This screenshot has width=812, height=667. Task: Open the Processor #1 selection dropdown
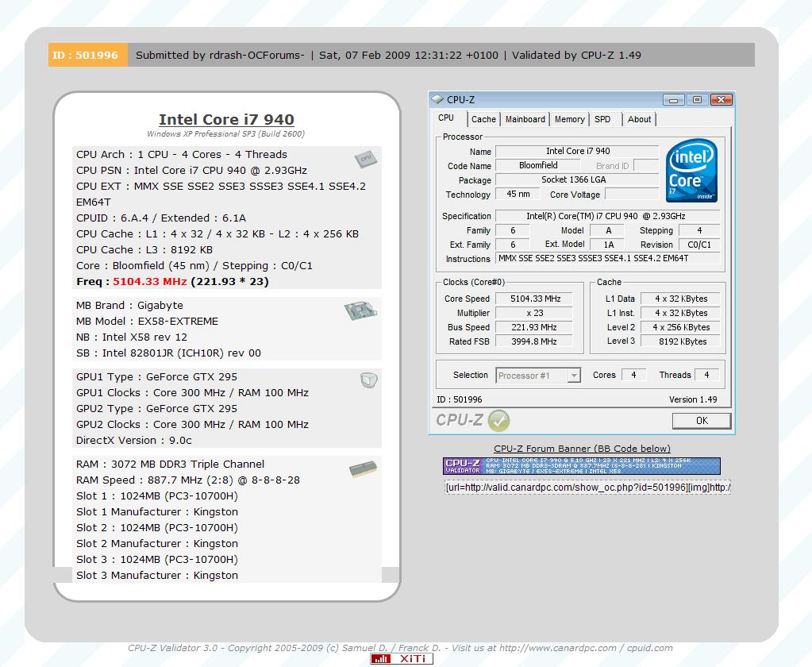[538, 376]
